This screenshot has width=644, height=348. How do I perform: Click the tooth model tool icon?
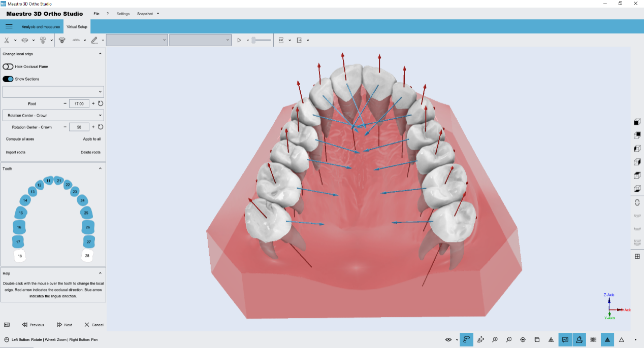pyautogui.click(x=43, y=40)
